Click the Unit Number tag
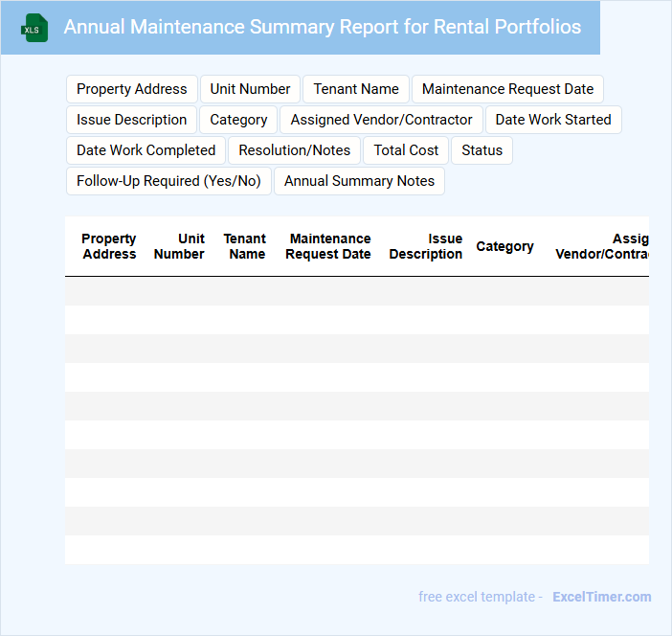 (x=250, y=89)
